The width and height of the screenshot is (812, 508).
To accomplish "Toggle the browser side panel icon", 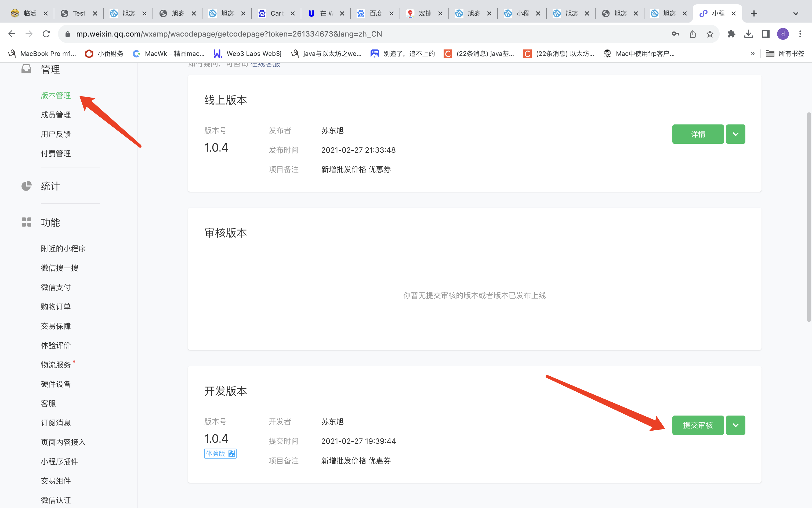I will pos(766,34).
